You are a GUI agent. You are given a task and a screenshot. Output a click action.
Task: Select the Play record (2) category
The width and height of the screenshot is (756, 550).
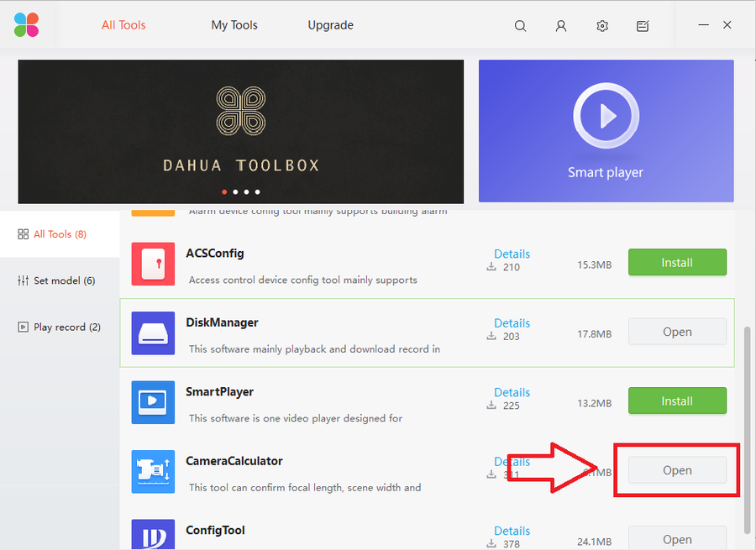click(x=60, y=327)
